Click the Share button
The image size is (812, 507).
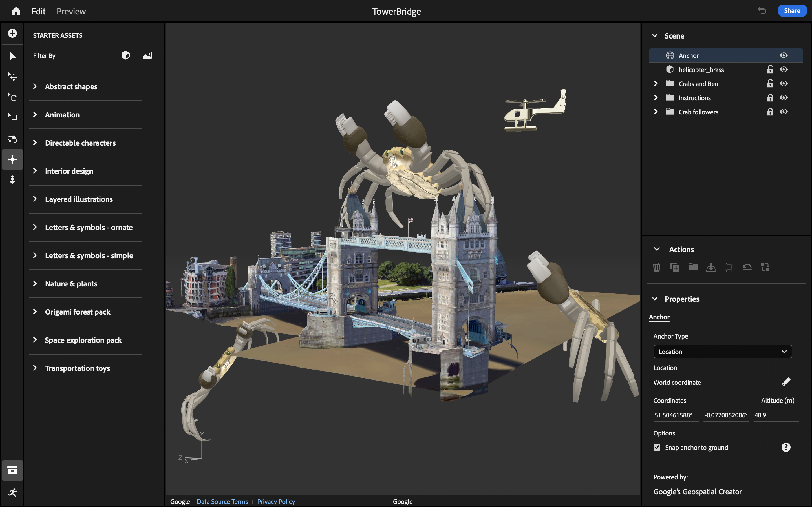(x=792, y=11)
